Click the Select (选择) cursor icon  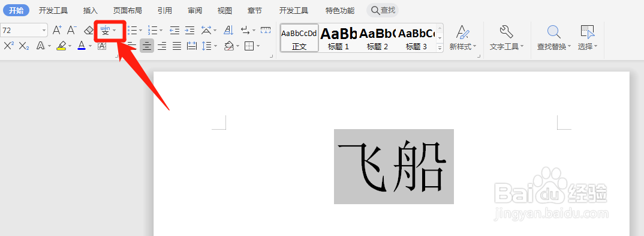[x=587, y=32]
